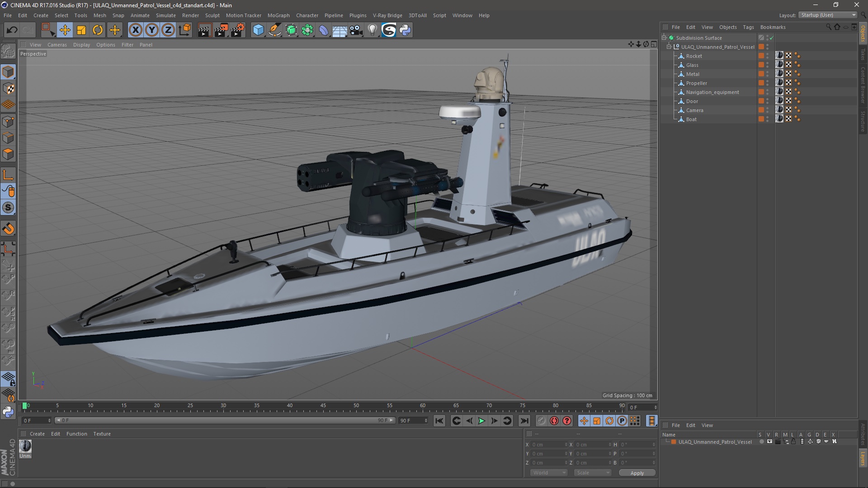Viewport: 868px width, 488px height.
Task: Open the V-Ray Bridge menu
Action: pos(387,15)
